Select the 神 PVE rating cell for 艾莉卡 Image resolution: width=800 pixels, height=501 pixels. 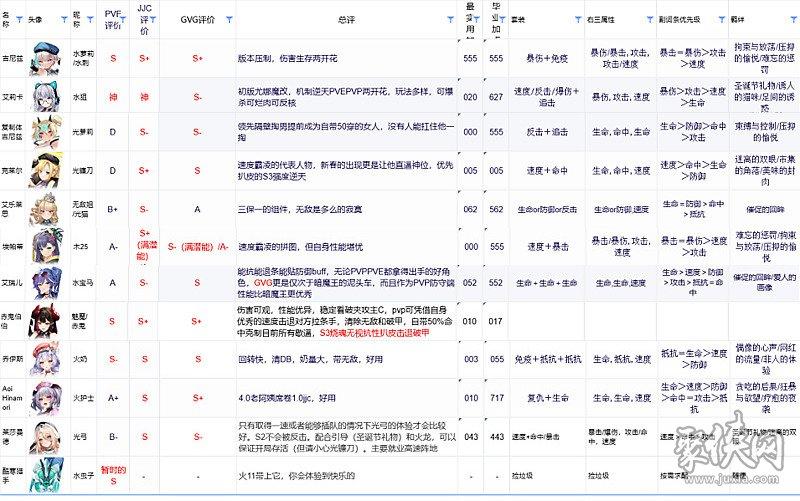pos(114,96)
